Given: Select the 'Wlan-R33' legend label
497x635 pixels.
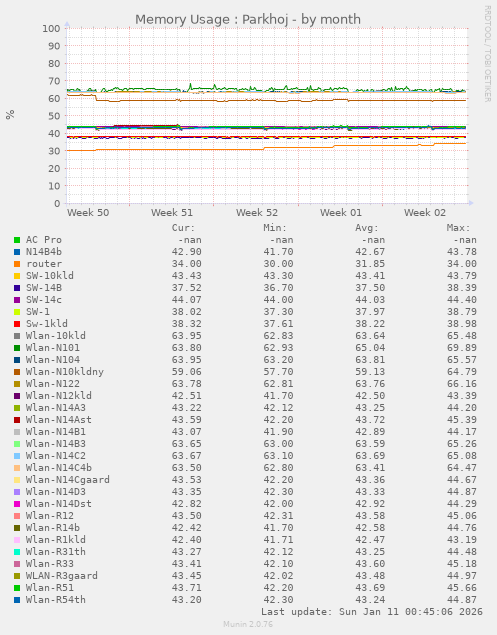Looking at the screenshot, I should [50, 564].
